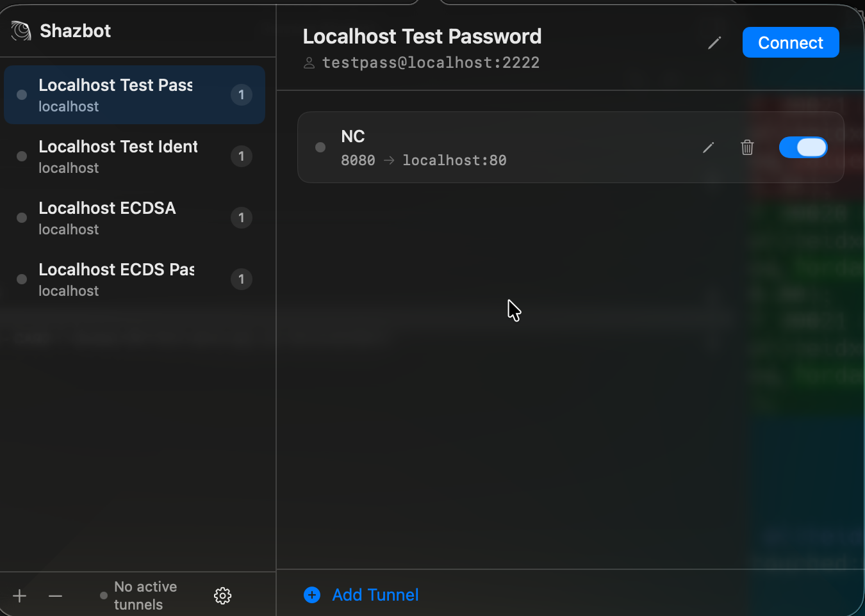Click the testpass@localhost:2222 address text
The image size is (865, 616).
click(431, 63)
